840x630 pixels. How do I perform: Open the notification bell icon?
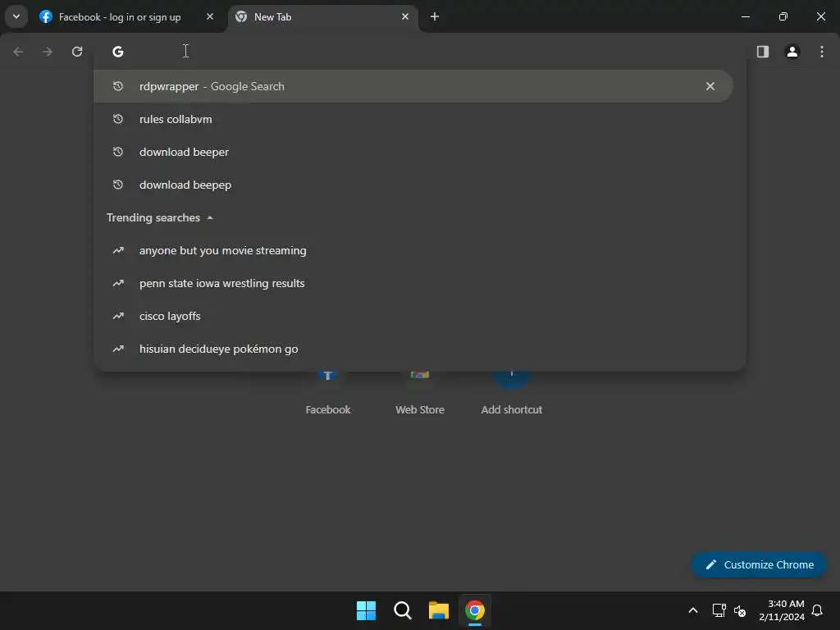coord(817,610)
